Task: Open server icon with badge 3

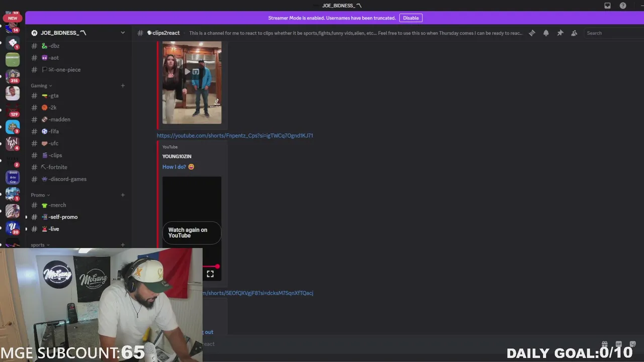Action: (13, 127)
